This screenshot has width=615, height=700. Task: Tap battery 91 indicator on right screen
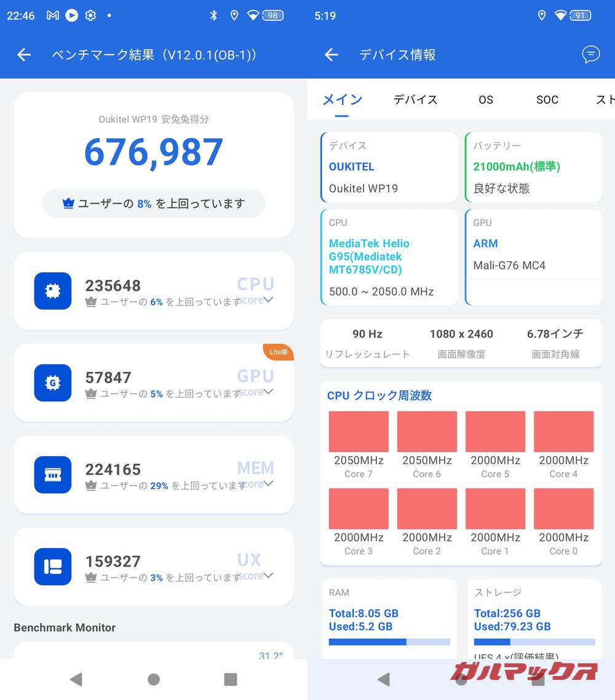580,15
